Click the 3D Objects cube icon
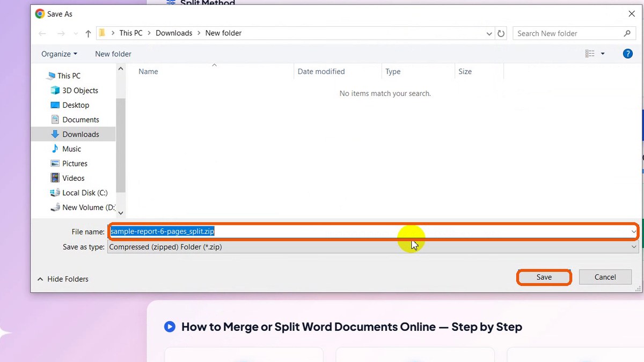The width and height of the screenshot is (644, 362). click(55, 90)
